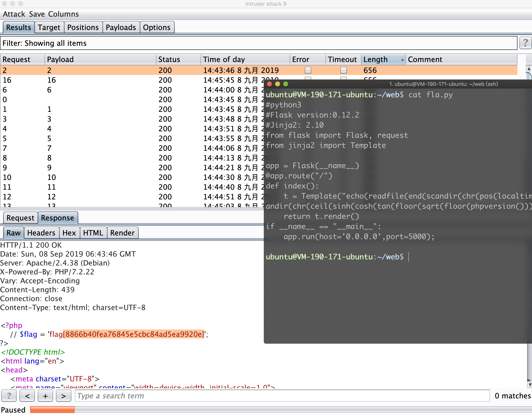Select request 10 result row
This screenshot has width=532, height=415.
[x=132, y=177]
